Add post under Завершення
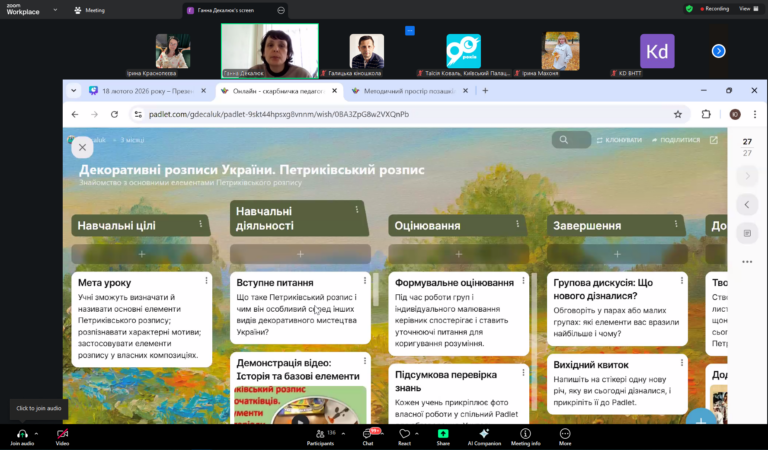This screenshot has width=768, height=450. point(617,254)
